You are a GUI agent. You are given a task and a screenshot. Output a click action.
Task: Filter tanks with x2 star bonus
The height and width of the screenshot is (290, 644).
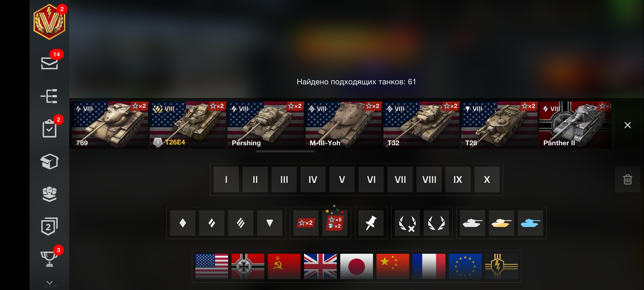[x=306, y=223]
